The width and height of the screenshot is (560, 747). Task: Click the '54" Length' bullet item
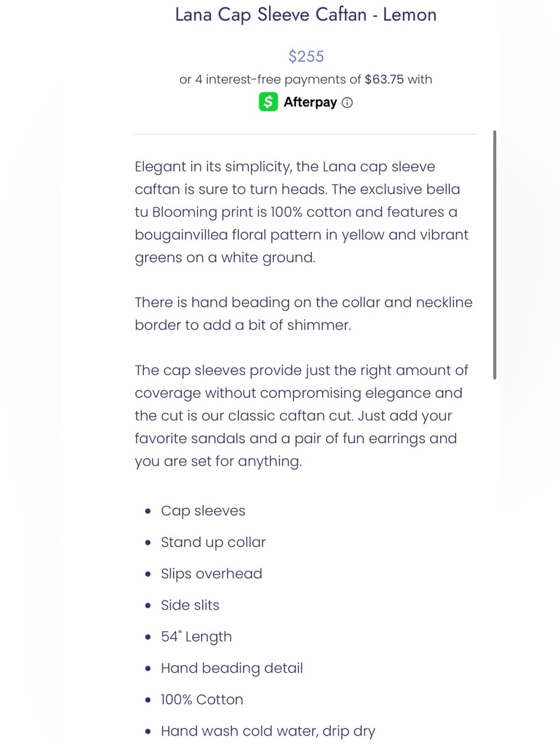click(x=196, y=637)
